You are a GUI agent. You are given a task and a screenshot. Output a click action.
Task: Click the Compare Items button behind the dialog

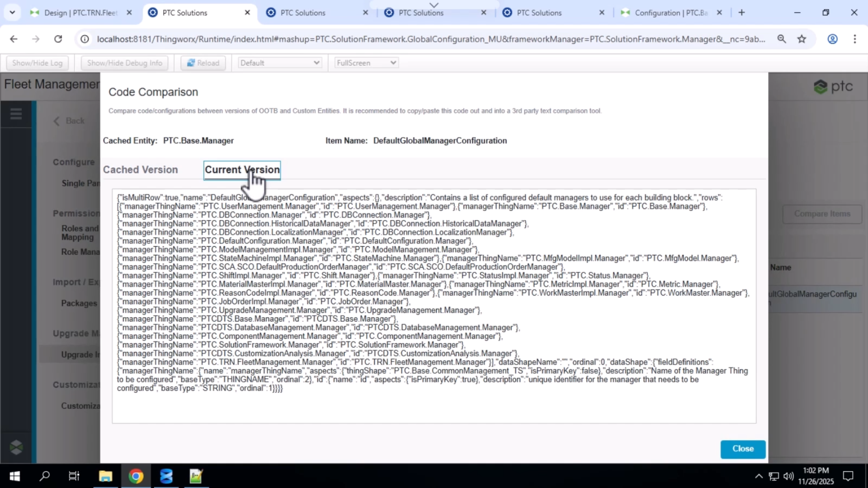click(822, 214)
